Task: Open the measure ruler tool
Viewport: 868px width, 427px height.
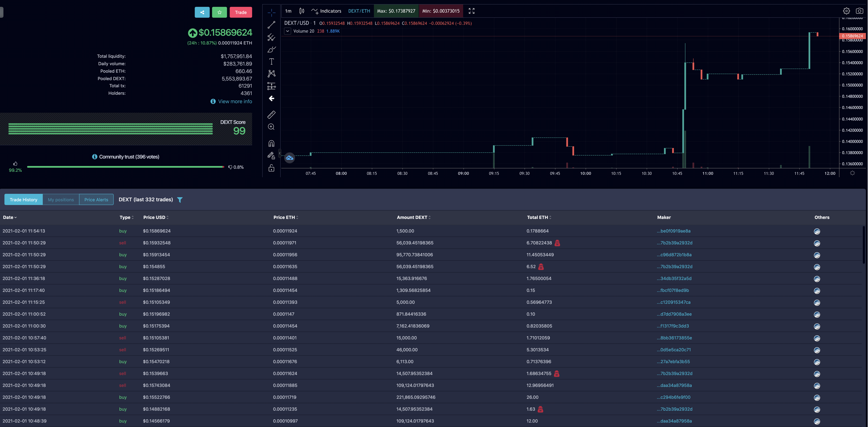Action: (271, 115)
